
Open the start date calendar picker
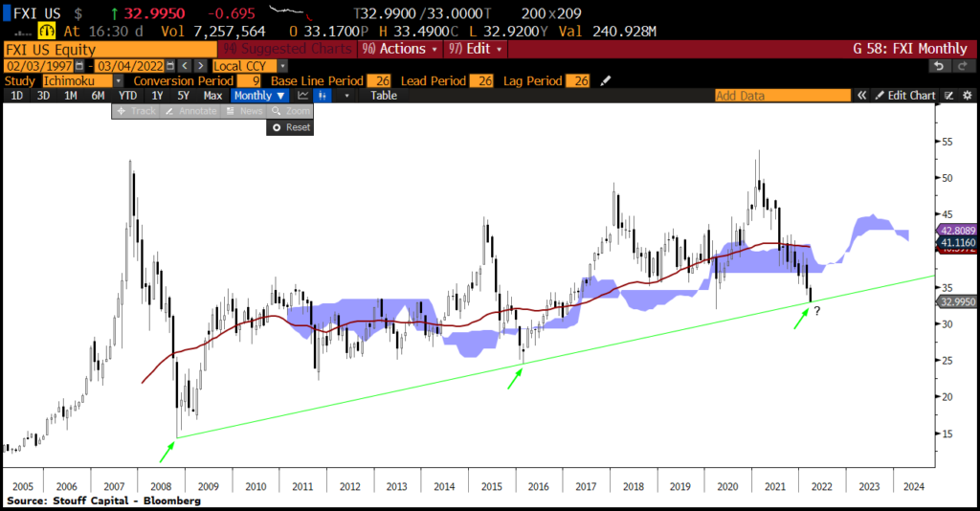[x=79, y=66]
